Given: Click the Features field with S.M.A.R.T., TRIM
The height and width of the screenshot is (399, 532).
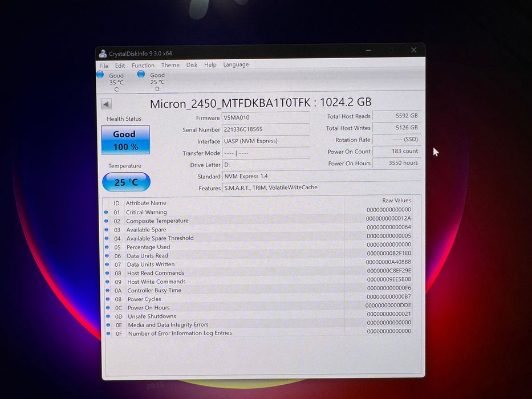Looking at the screenshot, I should [321, 188].
